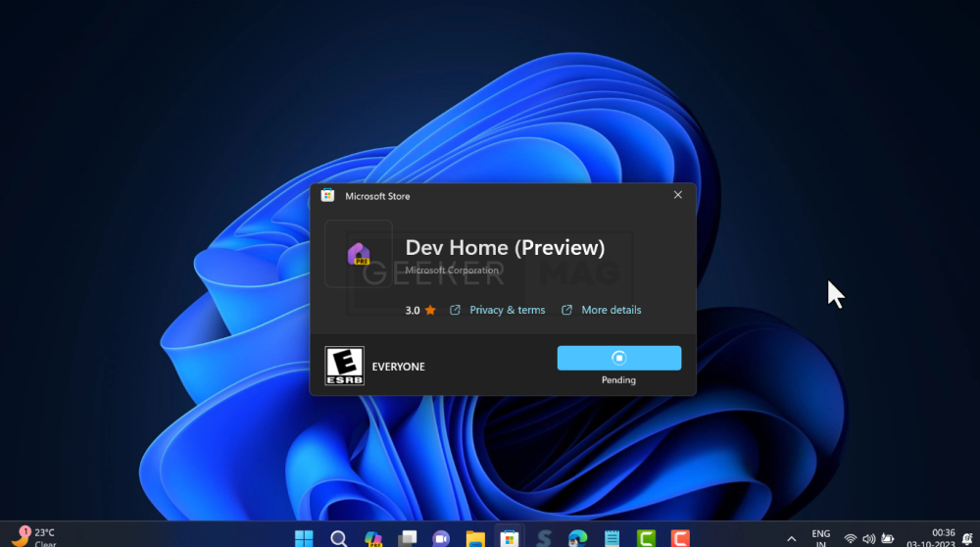The height and width of the screenshot is (547, 980).
Task: Click the ENG IN language indicator
Action: (x=820, y=538)
